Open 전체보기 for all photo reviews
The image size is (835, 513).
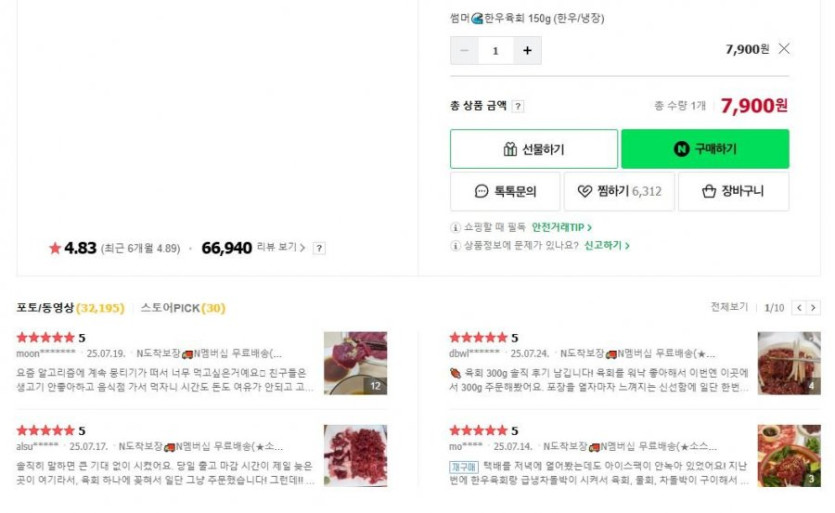729,307
